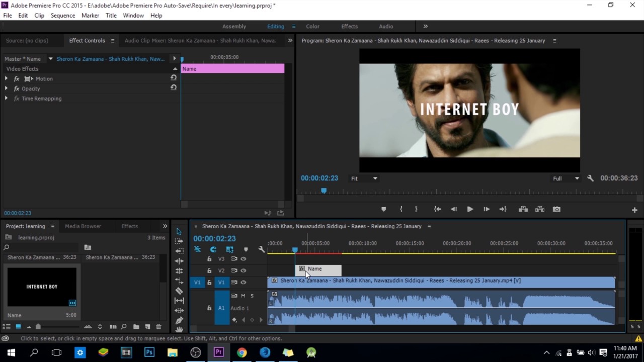Go to In point
644x362 pixels.
[x=437, y=209]
